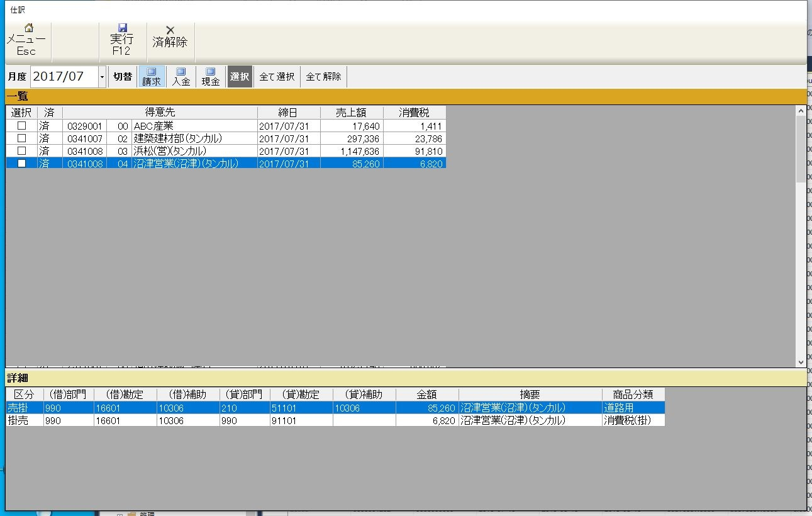Check the box for 建築建材部(タンカル) row
This screenshot has height=516, width=812.
click(21, 138)
